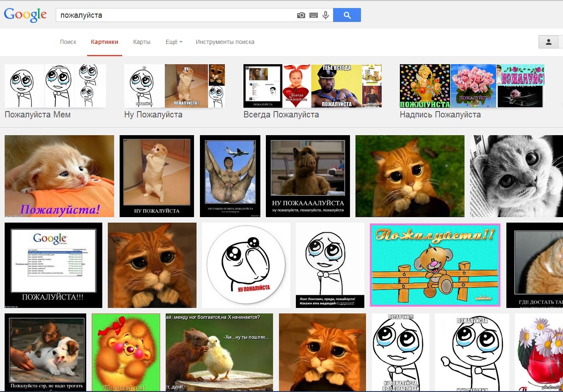Open squirrel and chick joke image
The height and width of the screenshot is (392, 563).
[x=219, y=352]
